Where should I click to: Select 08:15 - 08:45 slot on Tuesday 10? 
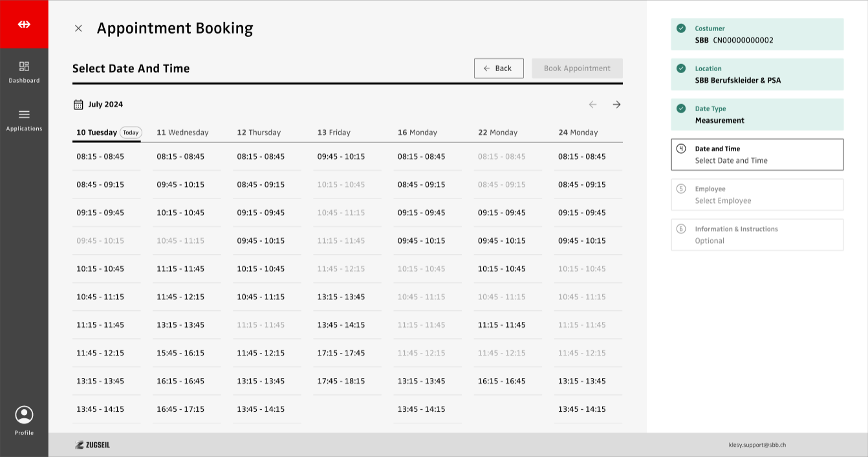(100, 156)
